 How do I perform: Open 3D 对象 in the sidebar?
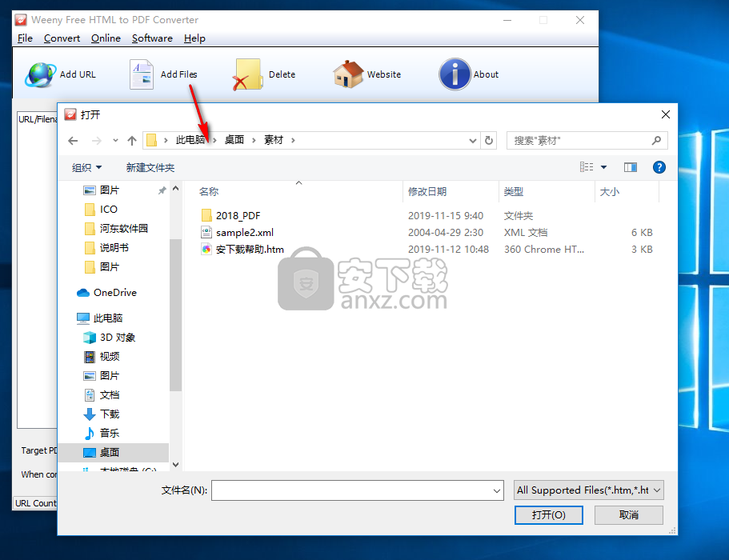pyautogui.click(x=117, y=337)
